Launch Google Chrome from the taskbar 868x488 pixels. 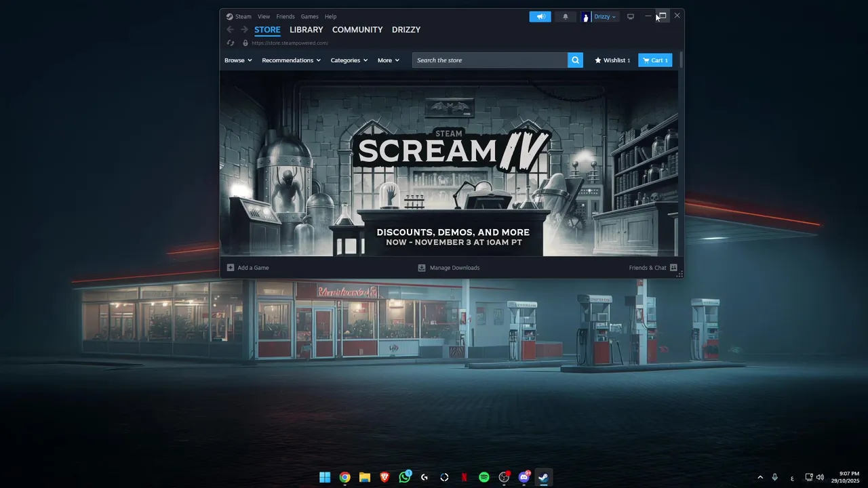[344, 477]
